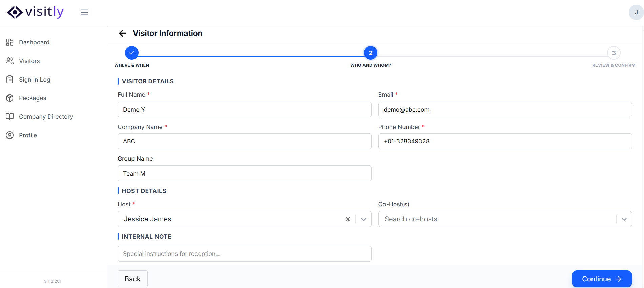Click the Packages box icon
Image resolution: width=644 pixels, height=288 pixels.
[10, 98]
